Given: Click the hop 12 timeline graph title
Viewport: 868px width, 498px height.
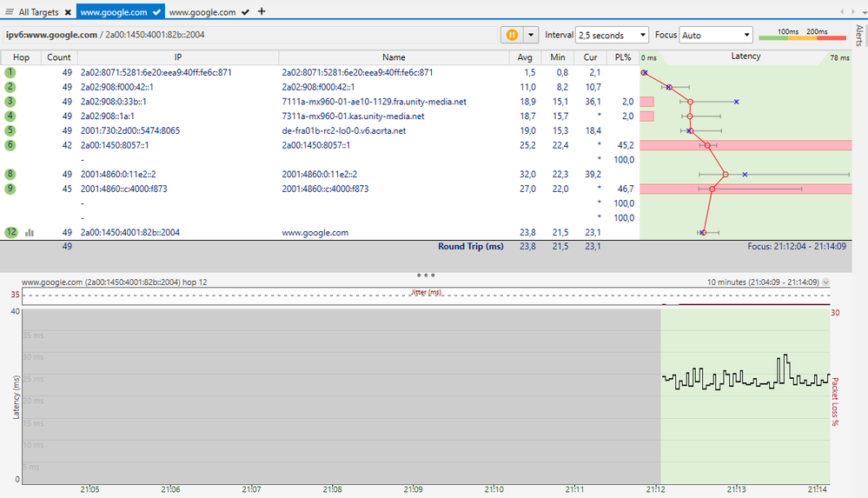Looking at the screenshot, I should [x=115, y=282].
